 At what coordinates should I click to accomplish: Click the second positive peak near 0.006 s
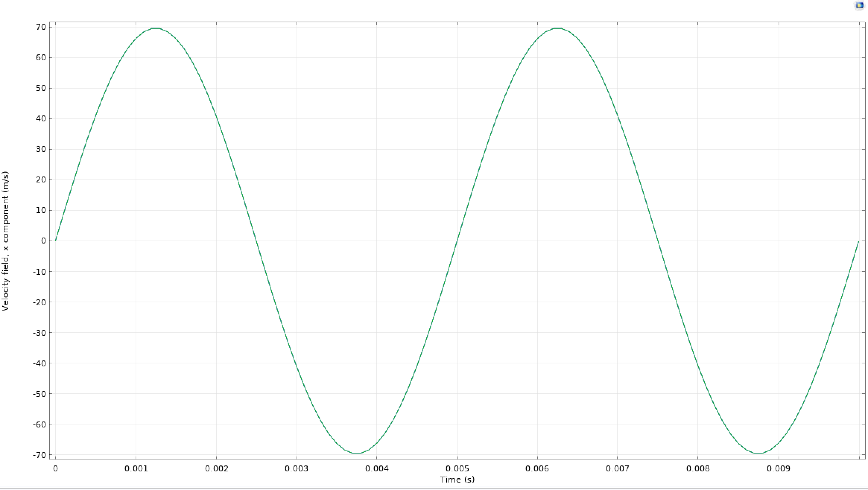tap(558, 28)
